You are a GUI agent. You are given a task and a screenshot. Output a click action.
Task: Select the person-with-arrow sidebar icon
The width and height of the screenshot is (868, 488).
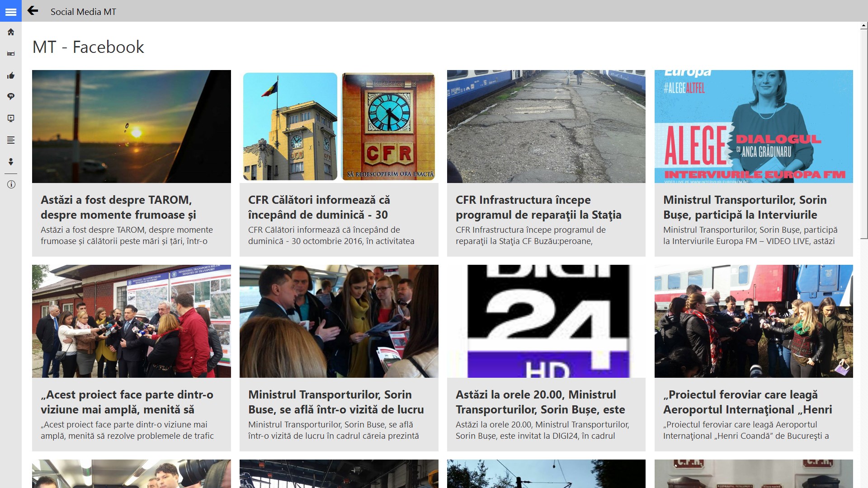coord(11,162)
